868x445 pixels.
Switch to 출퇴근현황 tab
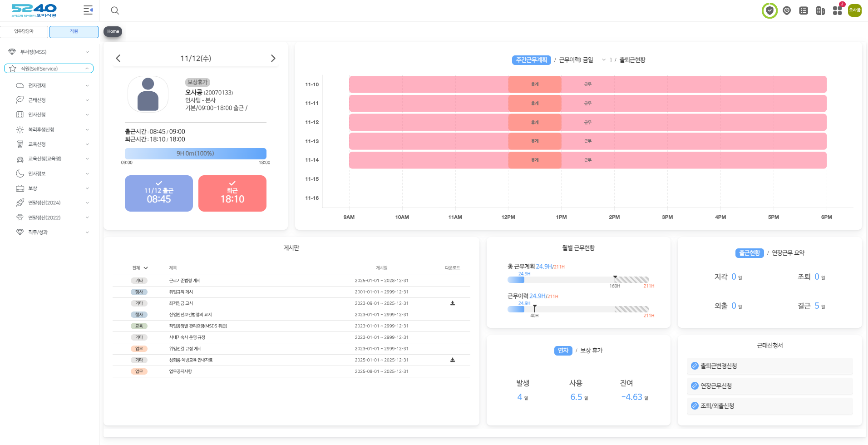tap(632, 60)
